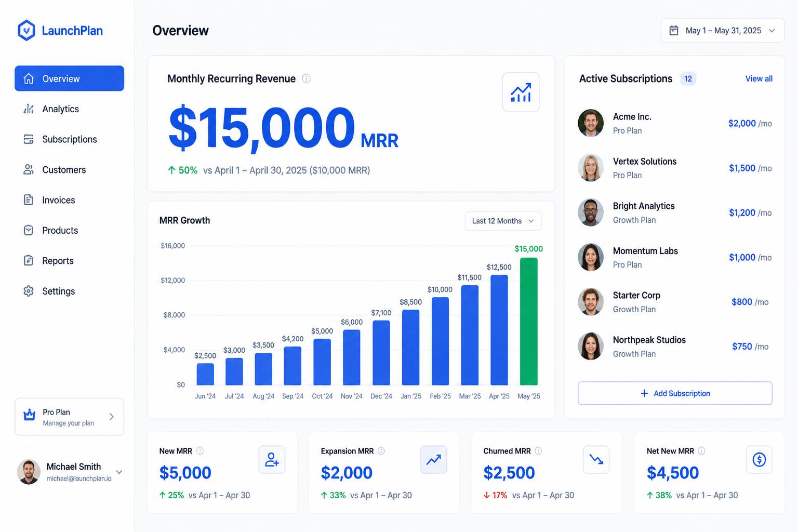Click info icon next to Monthly Recurring Revenue

tap(307, 78)
